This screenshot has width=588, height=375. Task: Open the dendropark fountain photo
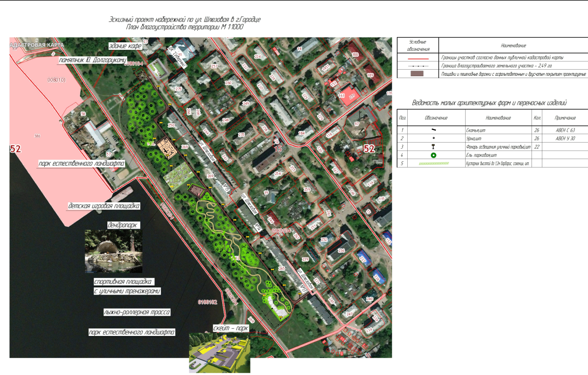pyautogui.click(x=113, y=252)
